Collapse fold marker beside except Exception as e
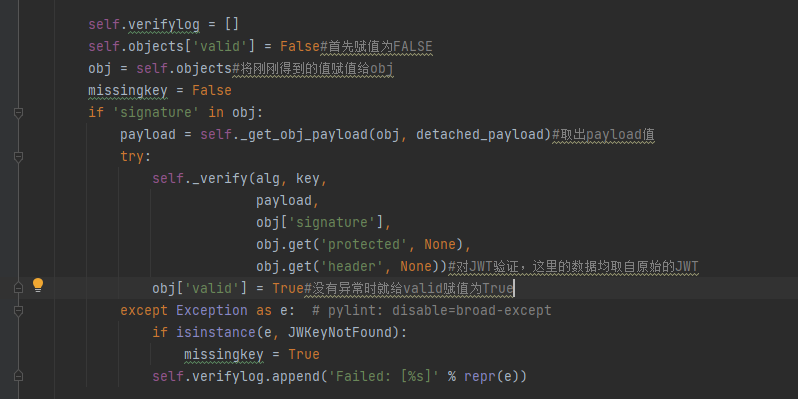Viewport: 798px width, 399px height. point(18,310)
